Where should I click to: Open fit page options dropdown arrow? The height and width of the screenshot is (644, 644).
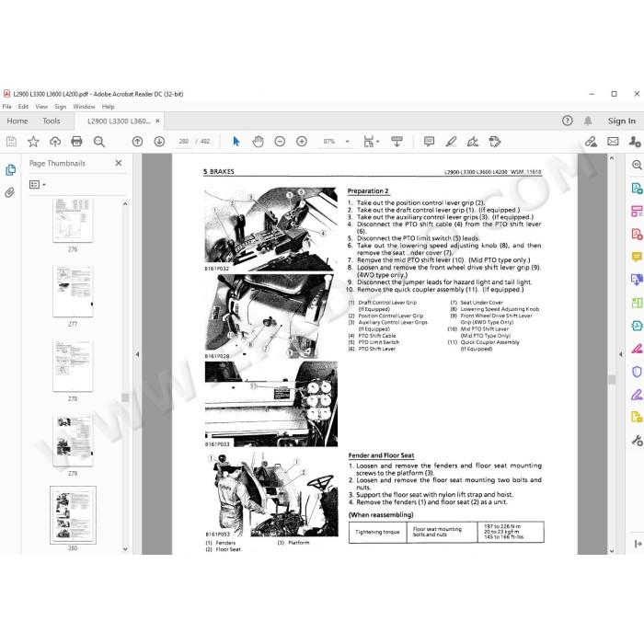(x=378, y=142)
